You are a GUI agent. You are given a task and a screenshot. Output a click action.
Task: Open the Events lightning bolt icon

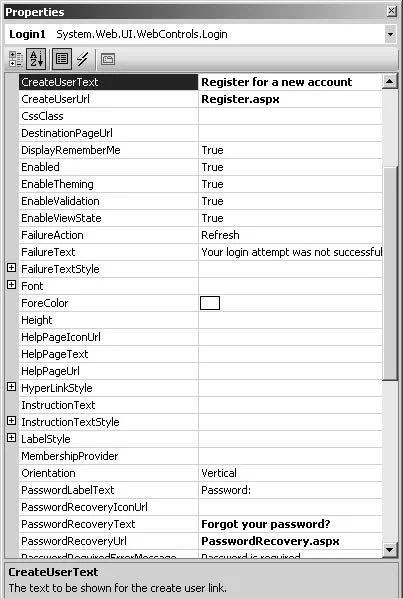coord(83,59)
